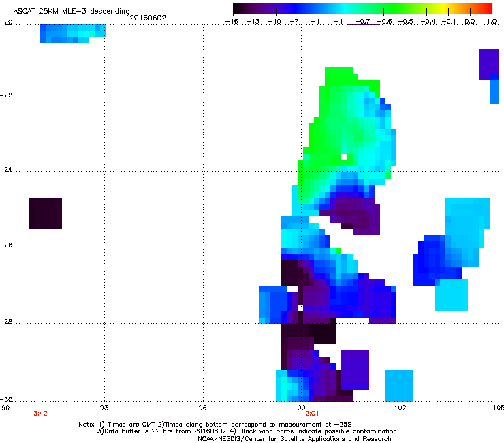Pick the -4 color scale label
The image size is (504, 443).
coord(317,22)
